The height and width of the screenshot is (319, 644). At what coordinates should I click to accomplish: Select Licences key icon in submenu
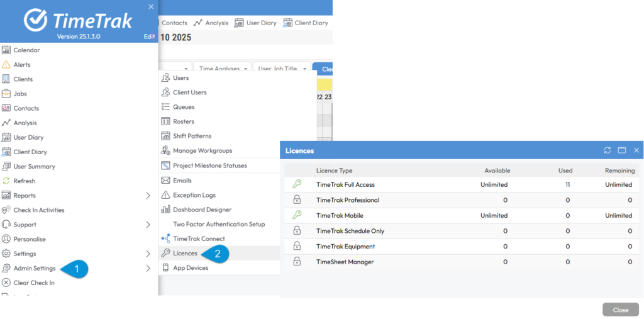pos(165,253)
